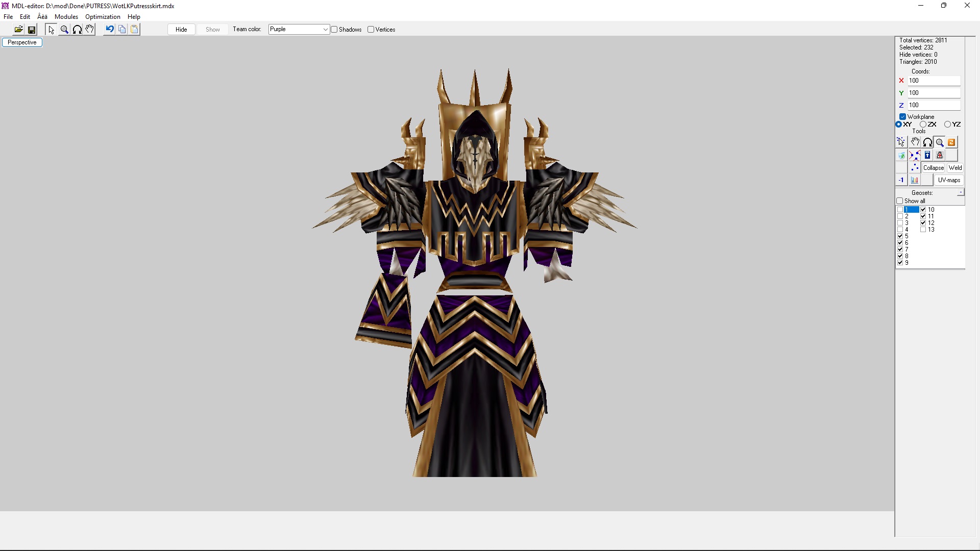Select highlighted geoset 1 in list
The width and height of the screenshot is (980, 551).
click(x=911, y=210)
